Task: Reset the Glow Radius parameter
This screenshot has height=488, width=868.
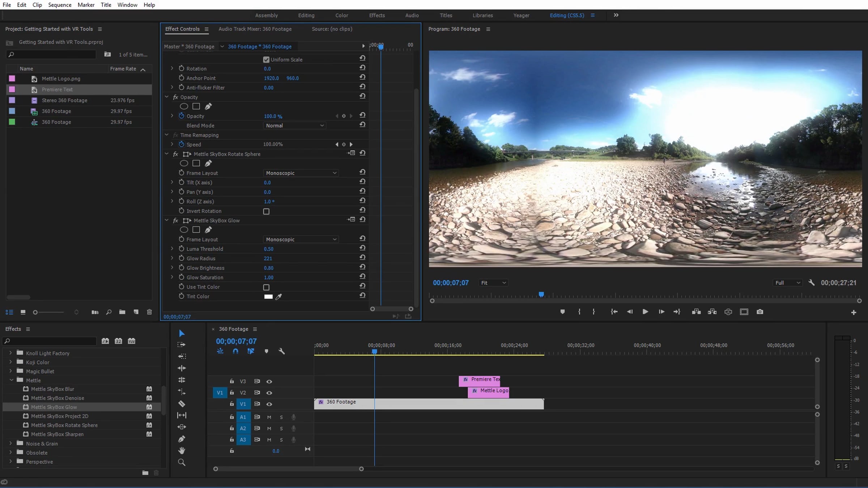Action: 362,257
